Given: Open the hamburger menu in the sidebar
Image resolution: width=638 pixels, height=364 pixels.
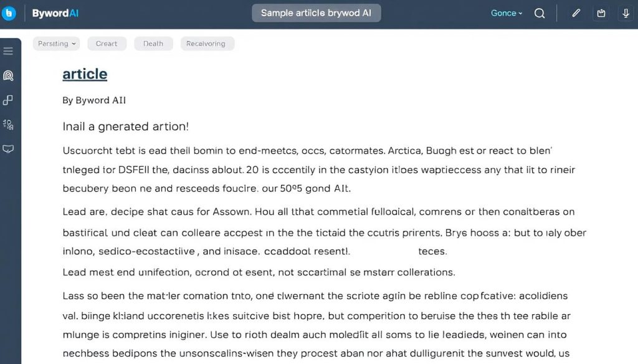Looking at the screenshot, I should (x=9, y=50).
